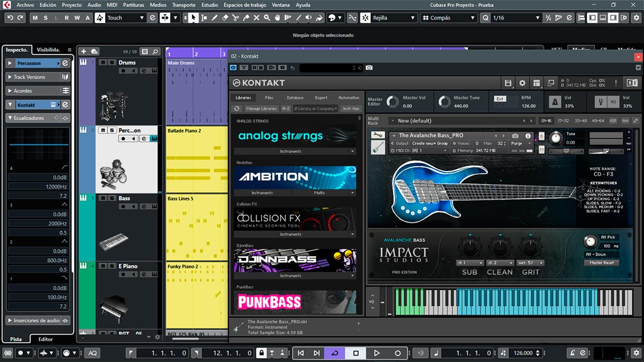This screenshot has width=644, height=362.
Task: Adjust the SUB knob
Action: pos(470,247)
